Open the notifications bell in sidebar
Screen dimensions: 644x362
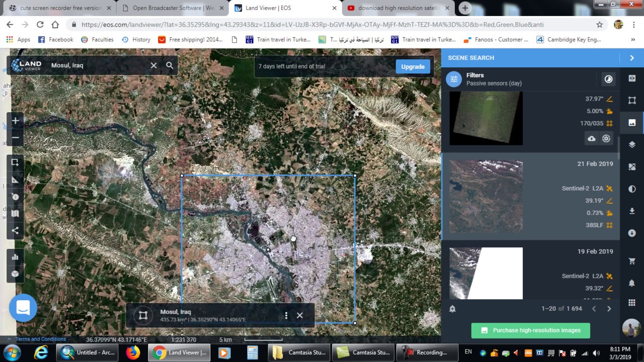[x=632, y=283]
